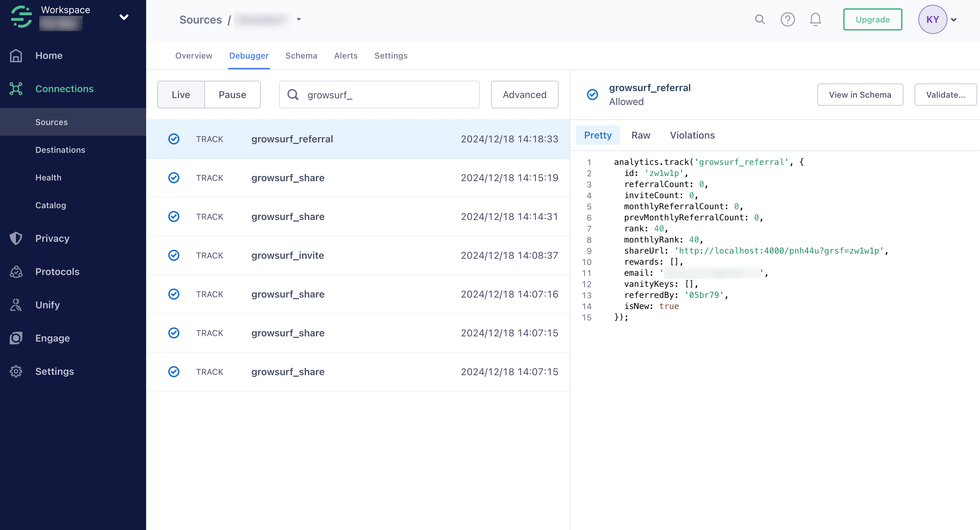Open Protocols via its sidebar icon
This screenshot has width=980, height=530.
[x=16, y=271]
